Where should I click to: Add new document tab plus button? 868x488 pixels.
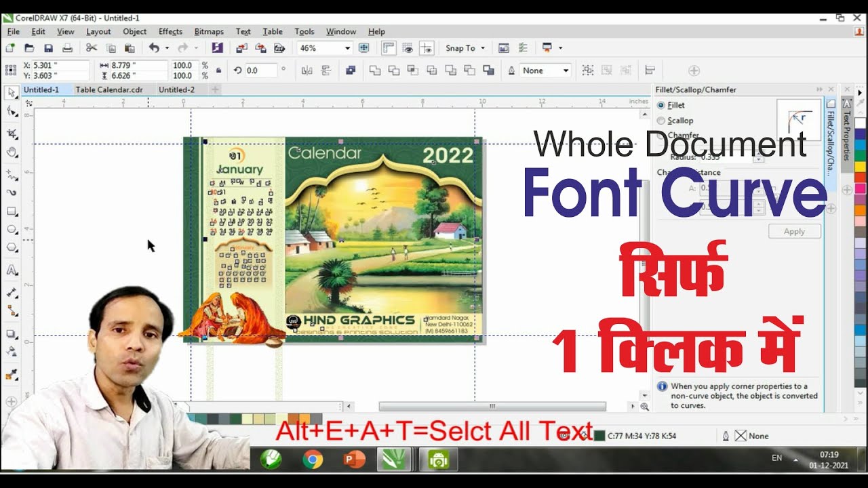click(x=215, y=89)
